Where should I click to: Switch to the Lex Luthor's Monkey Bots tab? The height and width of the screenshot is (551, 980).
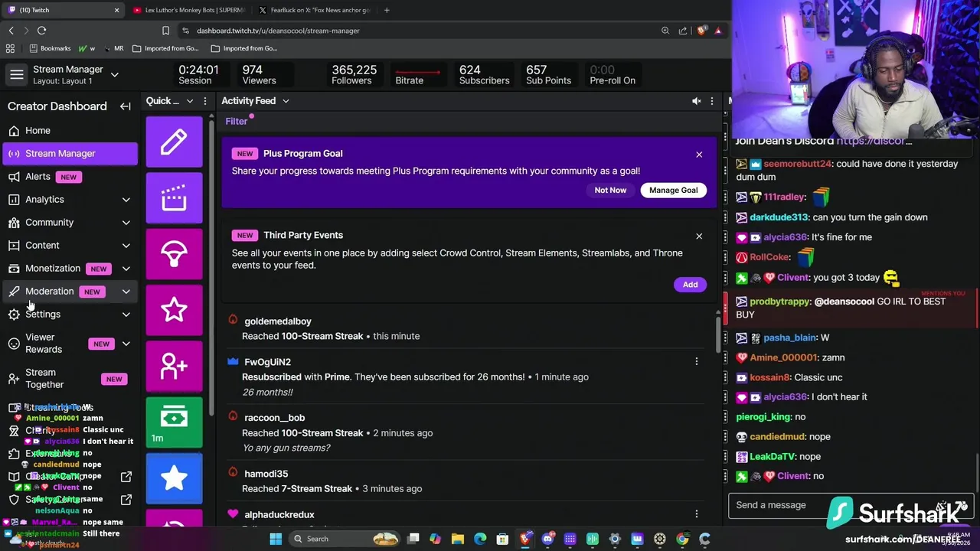[x=188, y=10]
